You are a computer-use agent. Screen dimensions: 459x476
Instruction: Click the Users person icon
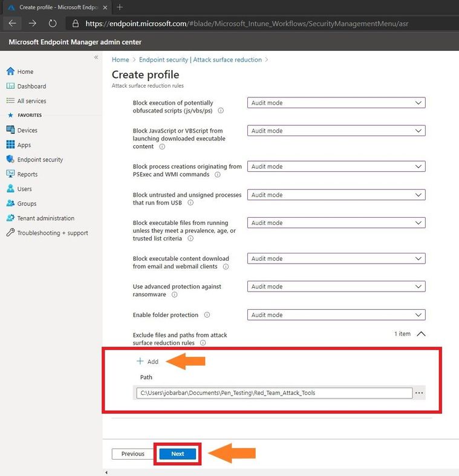(10, 189)
